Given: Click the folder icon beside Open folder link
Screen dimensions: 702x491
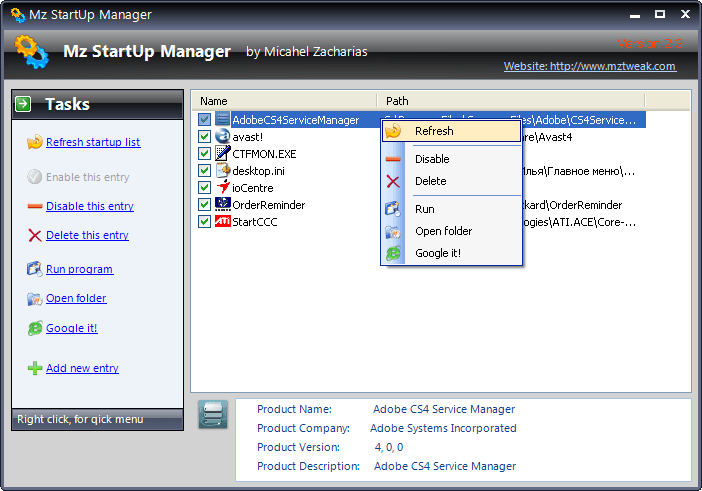Looking at the screenshot, I should coord(34,299).
